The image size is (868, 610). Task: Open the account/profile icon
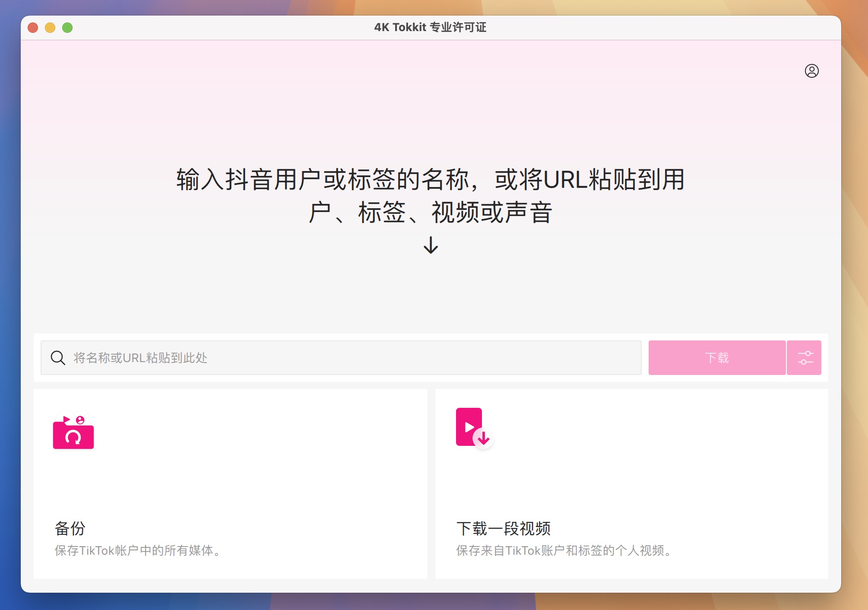click(811, 71)
